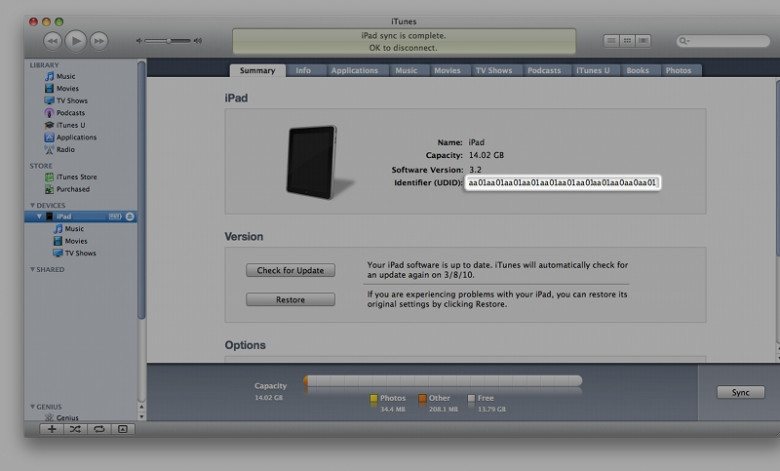Collapse the Genius section
Screen dimensions: 780x471
(x=32, y=407)
